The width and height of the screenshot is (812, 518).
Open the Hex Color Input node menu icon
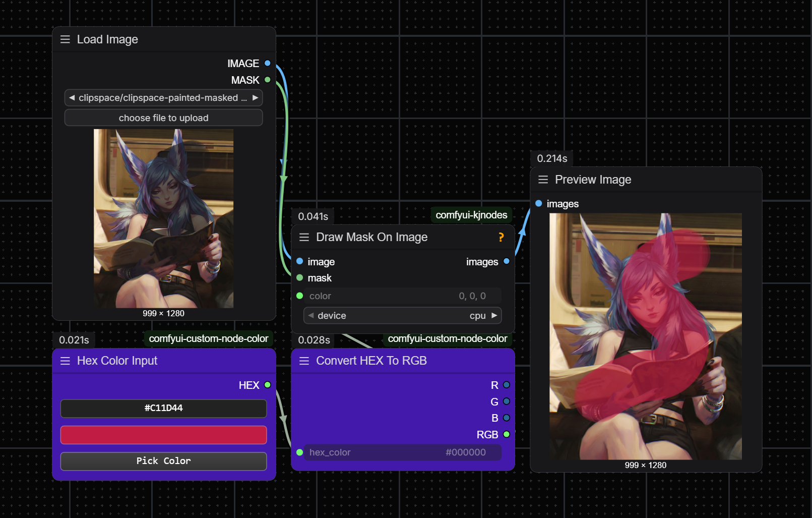click(65, 361)
